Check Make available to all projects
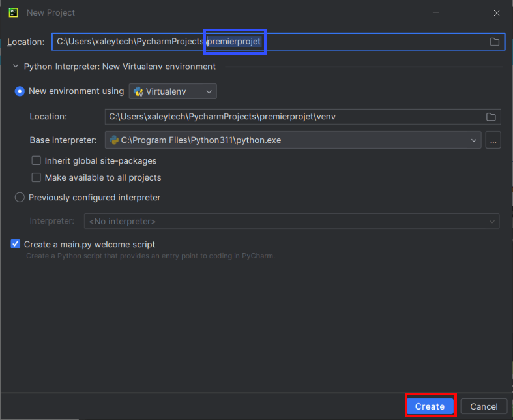513x420 pixels. 37,177
